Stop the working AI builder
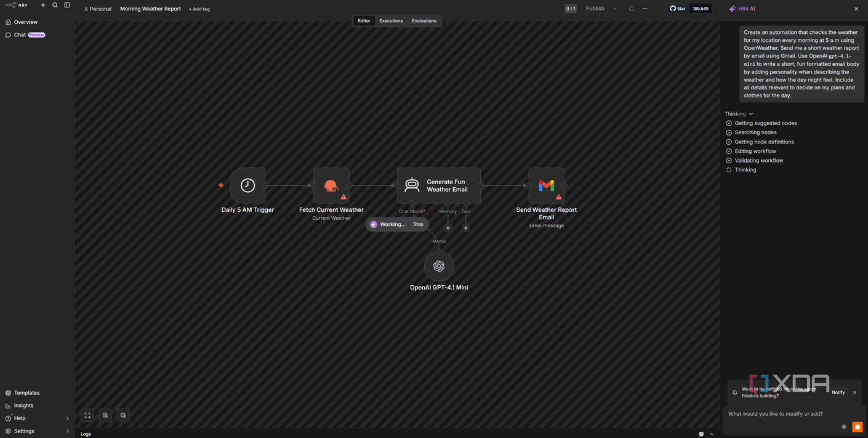868x438 pixels. pos(418,224)
